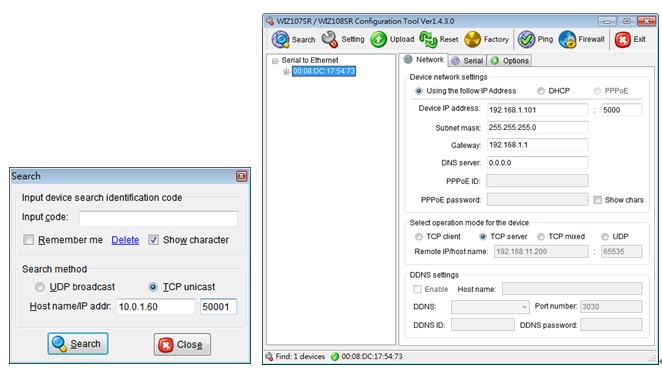Screen dimensions: 662x370
Task: Click the Exit toolbar icon
Action: pos(622,39)
